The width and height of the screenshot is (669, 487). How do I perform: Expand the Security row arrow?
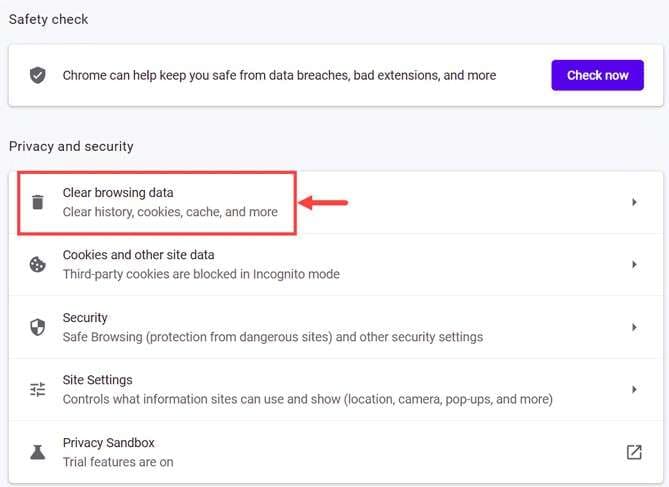[x=634, y=327]
